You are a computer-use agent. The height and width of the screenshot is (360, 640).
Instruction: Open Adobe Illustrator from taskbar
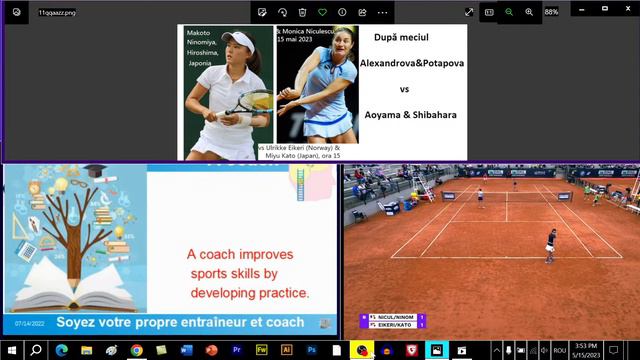(x=287, y=350)
